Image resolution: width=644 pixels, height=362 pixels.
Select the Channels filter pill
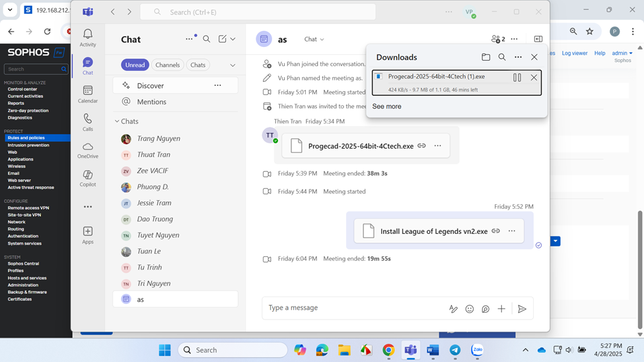click(167, 65)
